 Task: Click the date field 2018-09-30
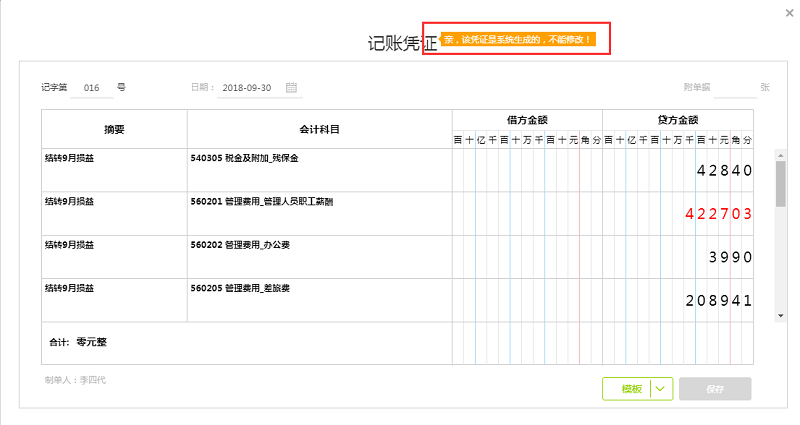(x=248, y=88)
